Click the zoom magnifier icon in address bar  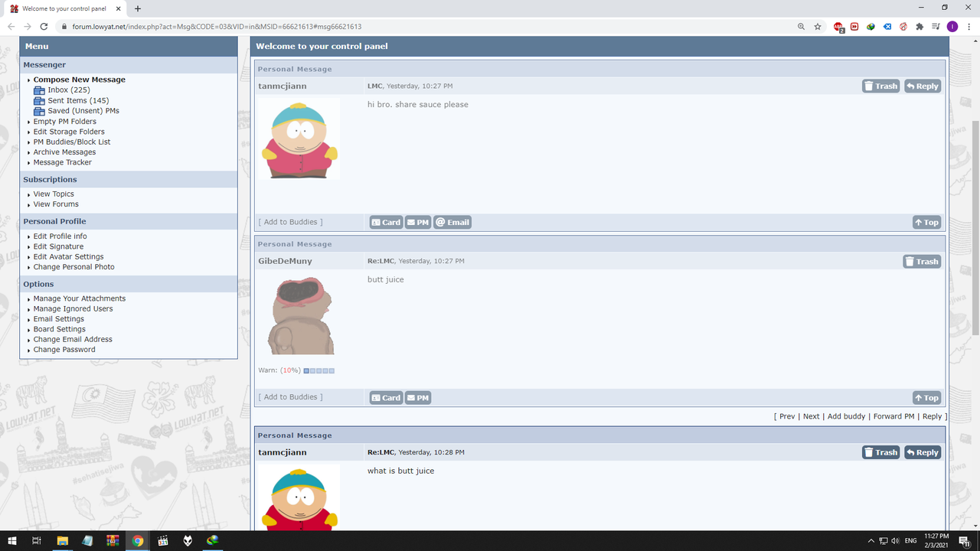(x=801, y=26)
